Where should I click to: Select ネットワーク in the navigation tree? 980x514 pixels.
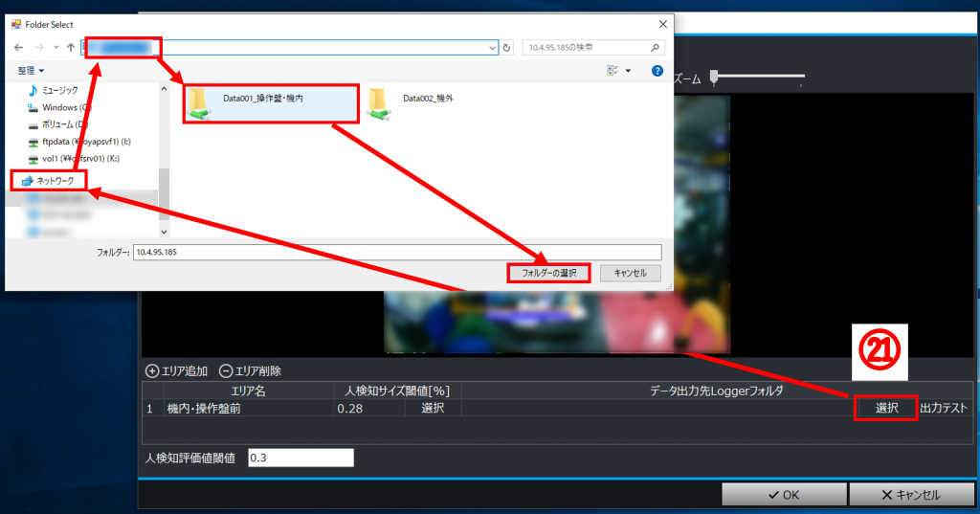pyautogui.click(x=49, y=181)
